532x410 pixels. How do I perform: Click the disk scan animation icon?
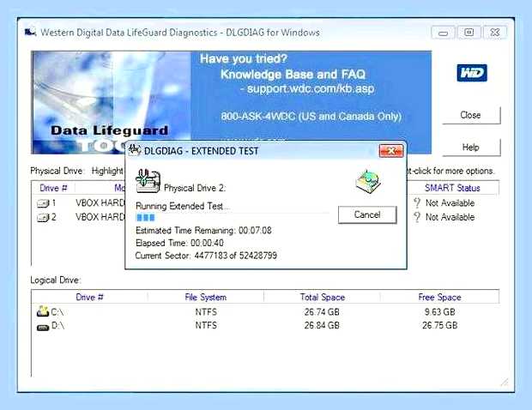point(368,181)
